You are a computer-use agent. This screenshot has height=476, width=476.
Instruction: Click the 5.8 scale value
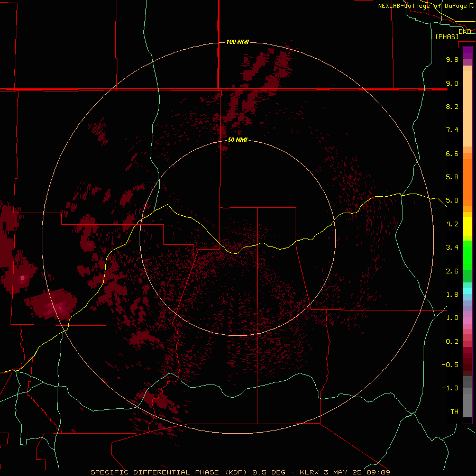(x=452, y=177)
